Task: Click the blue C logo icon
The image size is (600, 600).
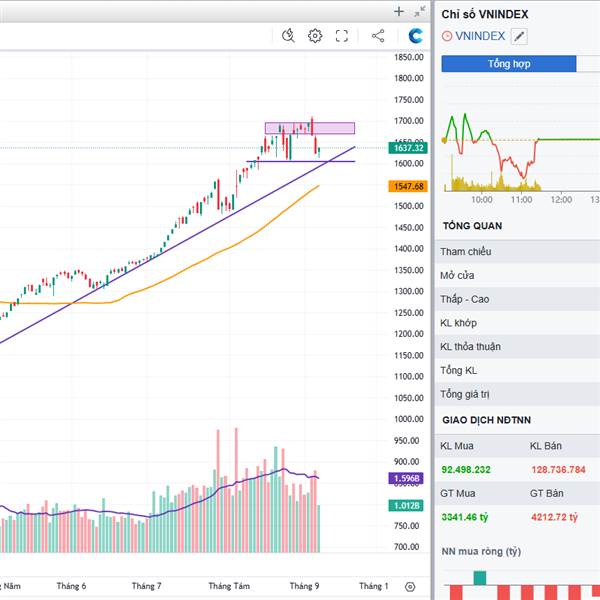Action: tap(416, 36)
